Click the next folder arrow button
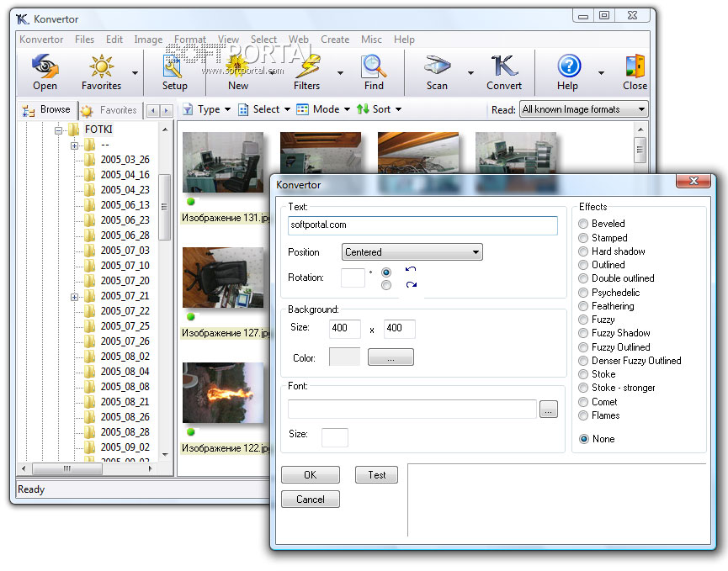The image size is (728, 571). (166, 110)
